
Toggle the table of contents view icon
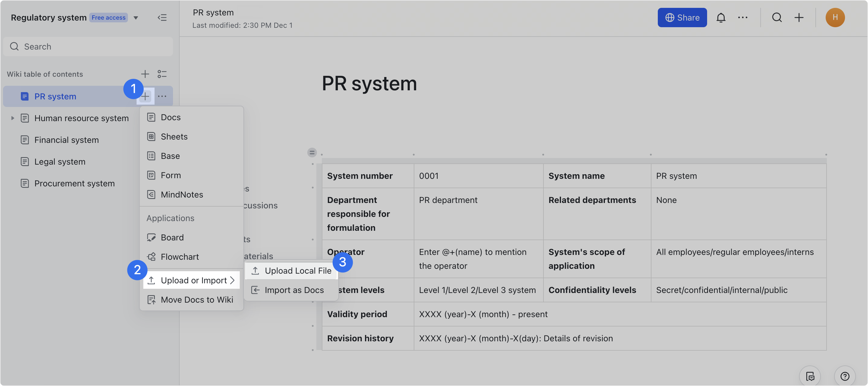coord(162,74)
